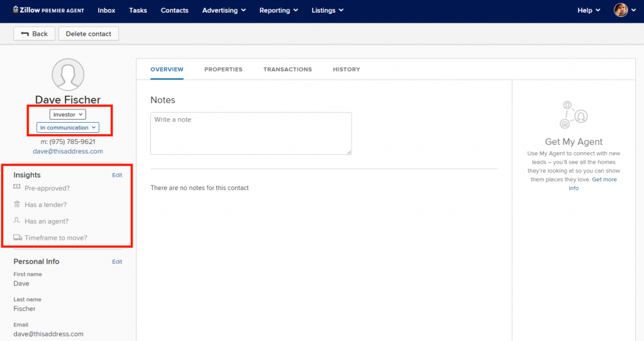
Task: Open the Investor contact type dropdown
Action: pyautogui.click(x=68, y=115)
